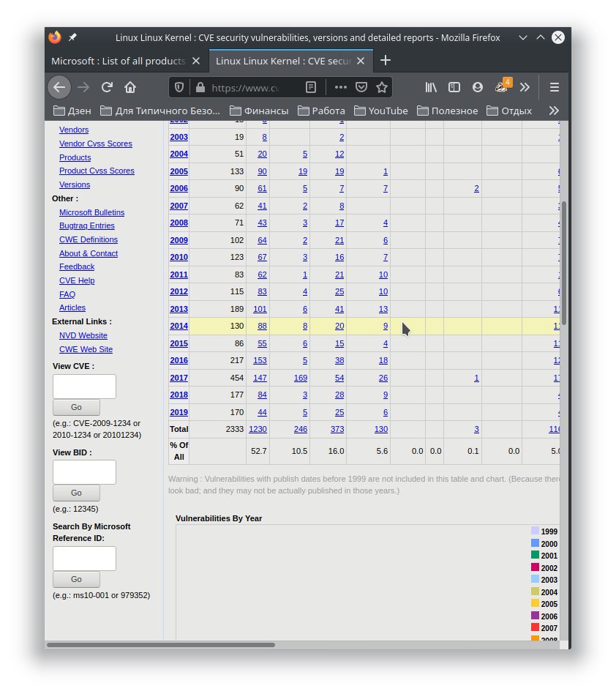Open page actions three-dots menu
Image resolution: width=616 pixels, height=694 pixels.
tap(340, 87)
